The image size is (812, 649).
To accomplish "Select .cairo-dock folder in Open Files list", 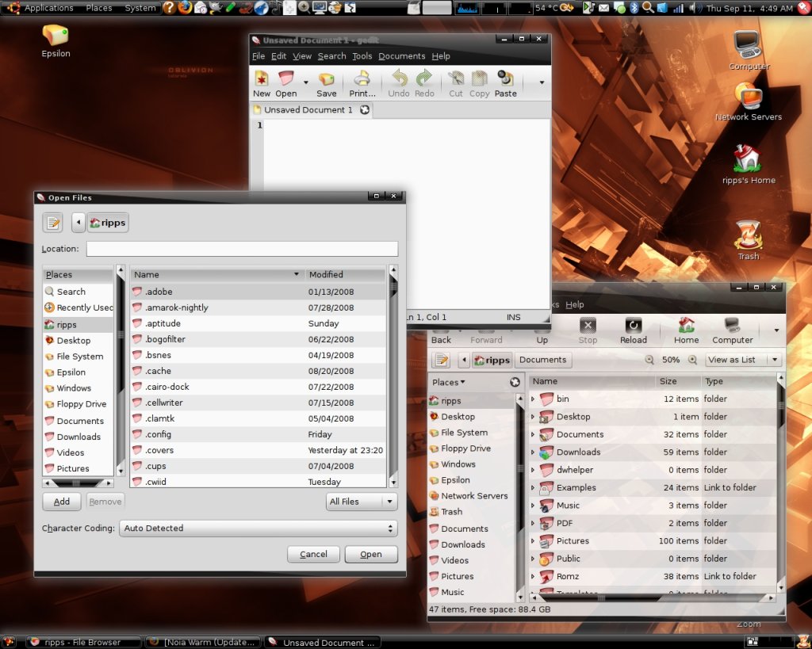I will click(258, 387).
